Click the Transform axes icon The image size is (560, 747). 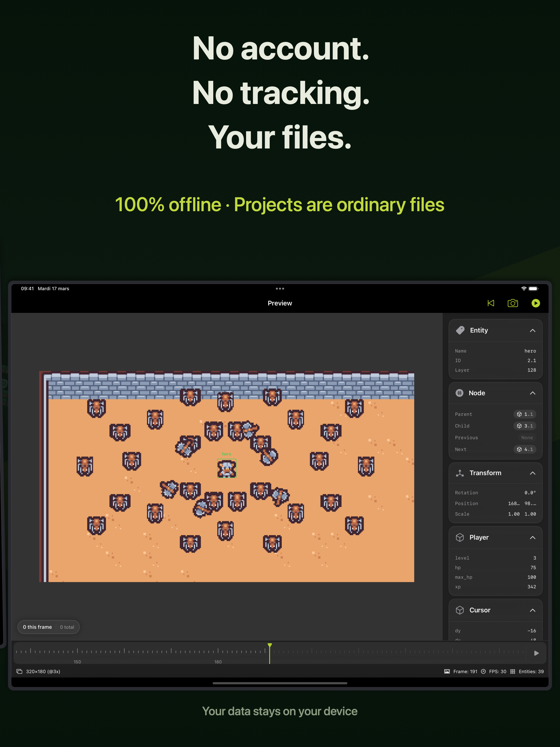[460, 473]
